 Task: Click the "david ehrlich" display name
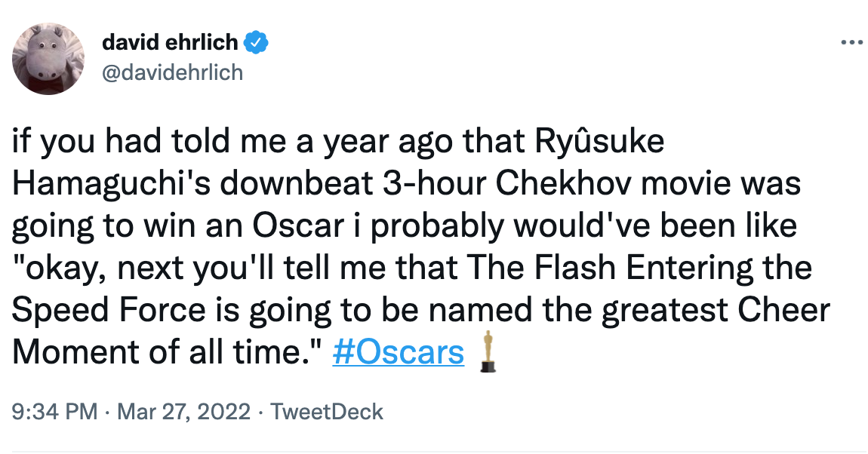[172, 43]
